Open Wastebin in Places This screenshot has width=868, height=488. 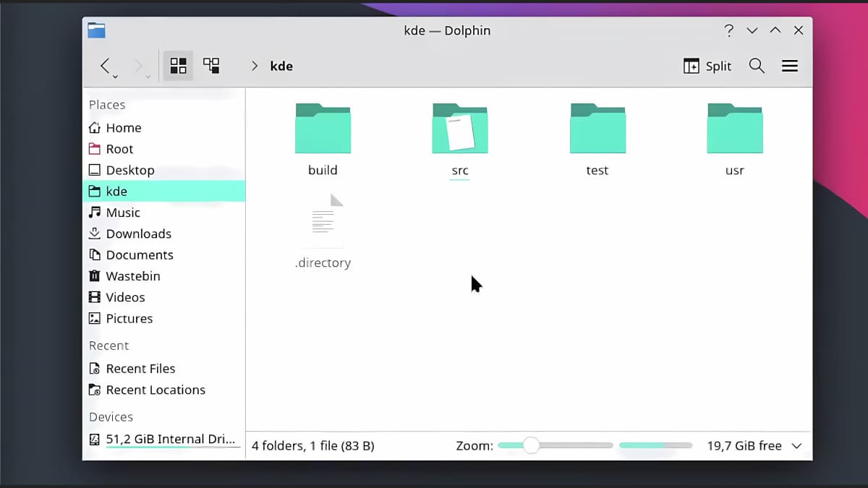(x=164, y=276)
